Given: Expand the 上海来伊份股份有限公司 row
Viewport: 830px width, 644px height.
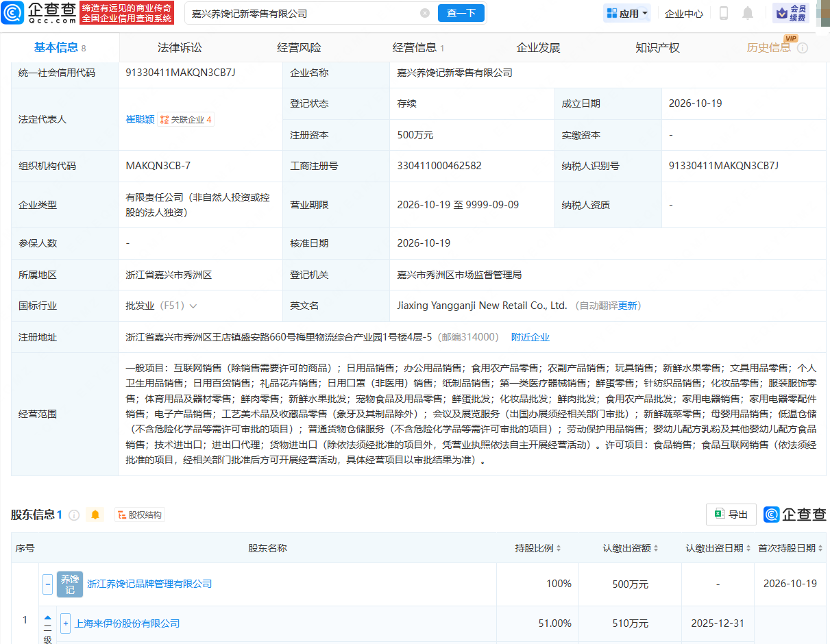Looking at the screenshot, I should pyautogui.click(x=66, y=623).
